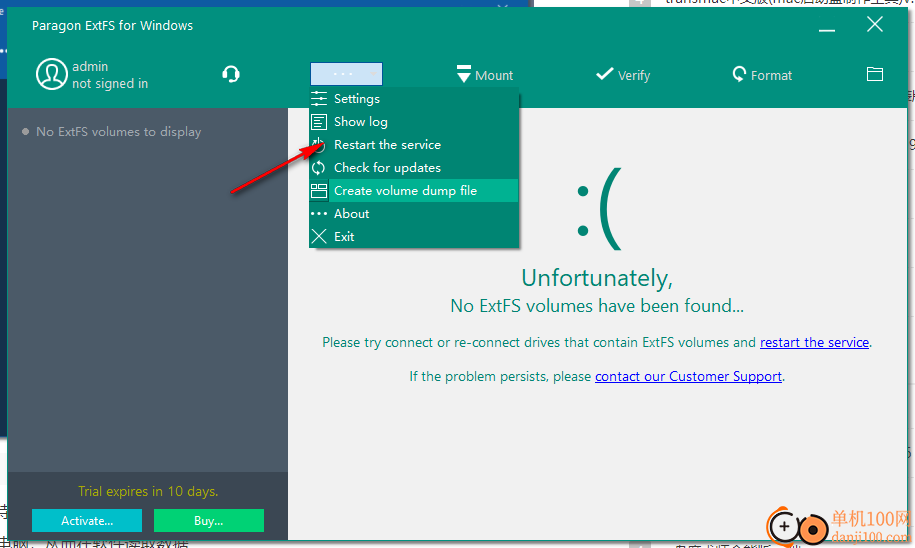
Task: Click the Buy... button
Action: click(x=208, y=521)
